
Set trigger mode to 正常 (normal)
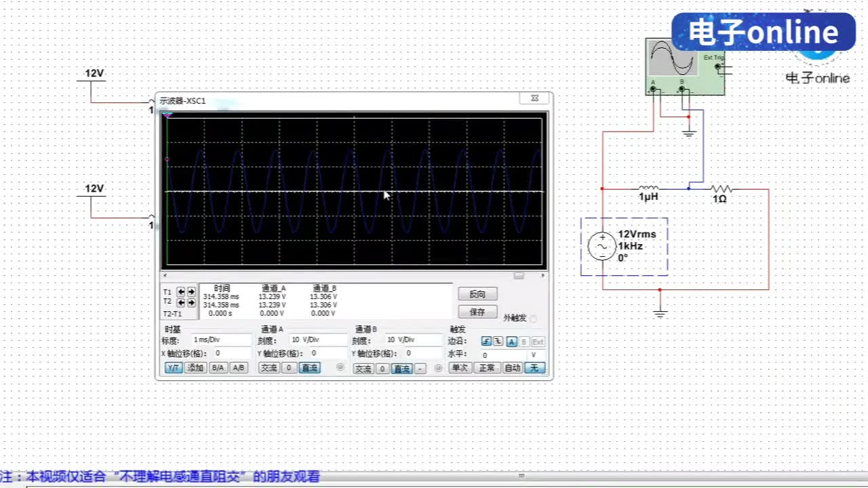(x=486, y=368)
